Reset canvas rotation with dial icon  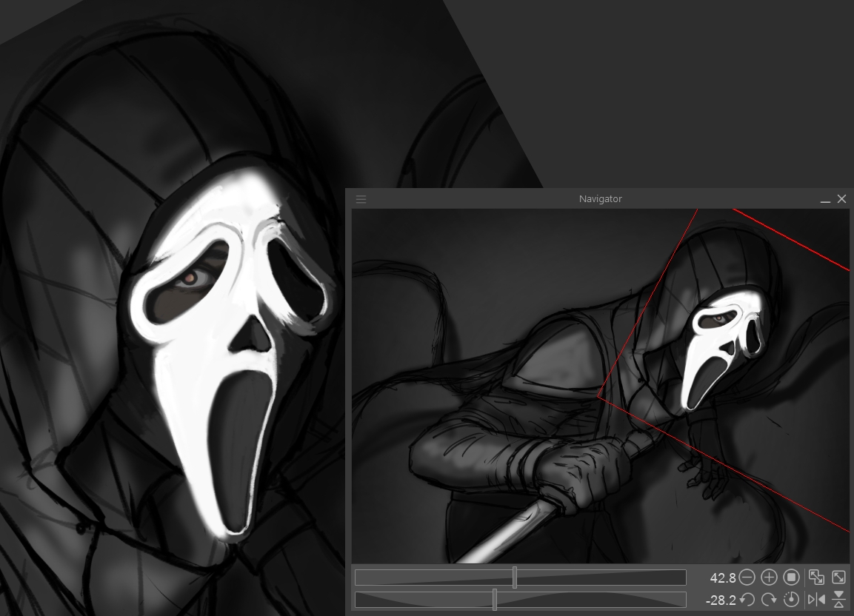point(791,600)
